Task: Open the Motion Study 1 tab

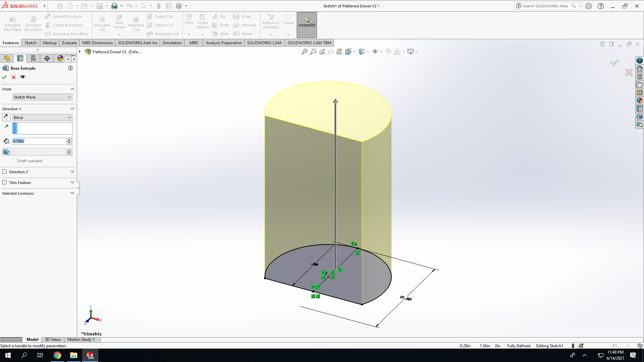Action: (x=81, y=340)
